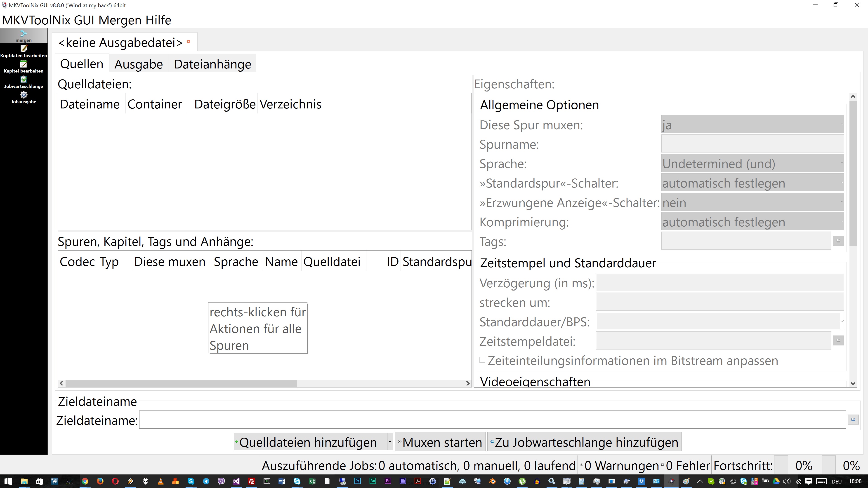Open Premiere Pro from the taskbar
This screenshot has width=868, height=488.
pyautogui.click(x=388, y=481)
